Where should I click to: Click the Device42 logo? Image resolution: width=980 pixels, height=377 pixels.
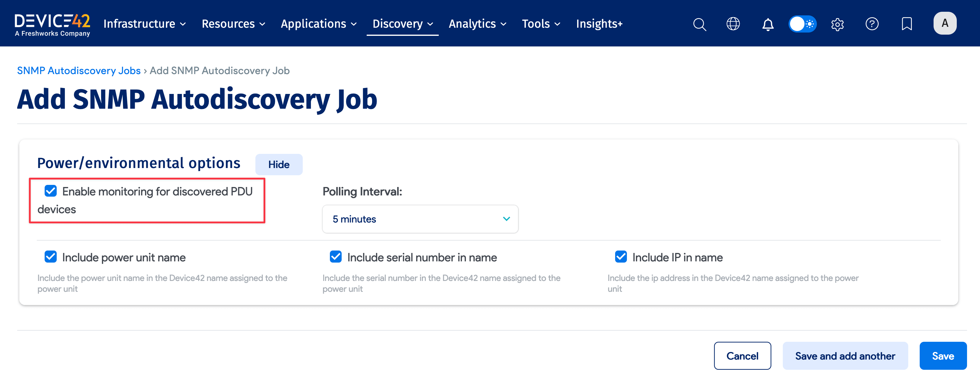click(52, 25)
